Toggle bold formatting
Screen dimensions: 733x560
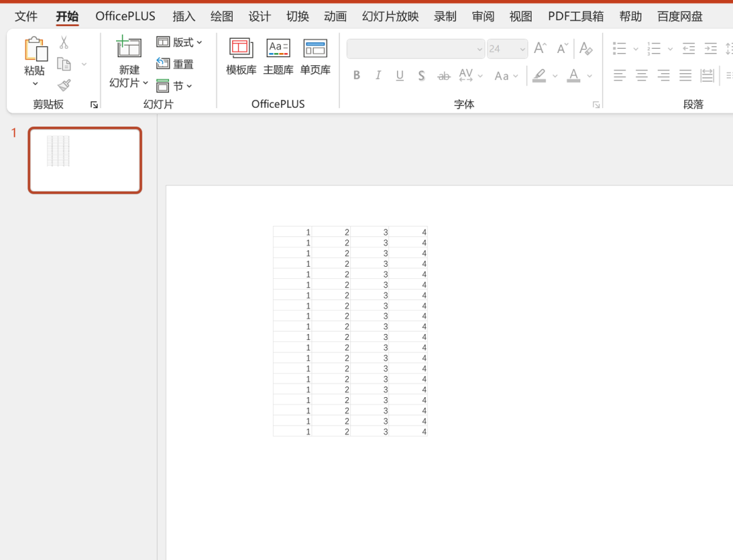(356, 75)
